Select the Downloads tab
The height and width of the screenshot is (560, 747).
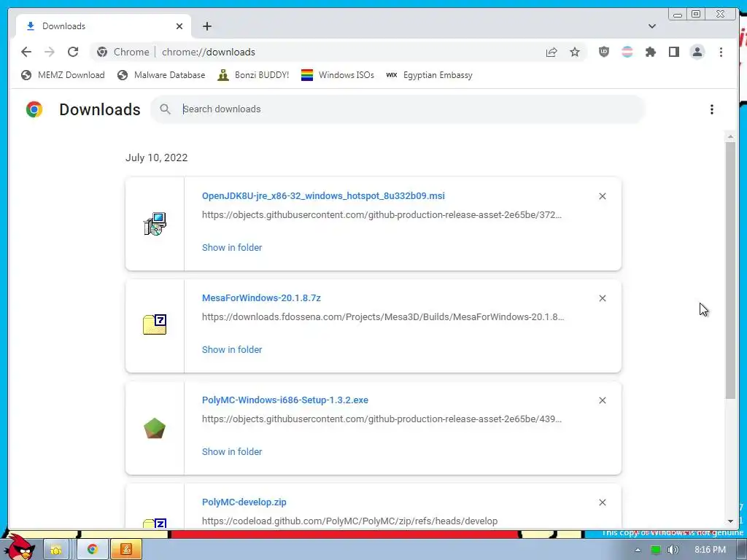[104, 26]
